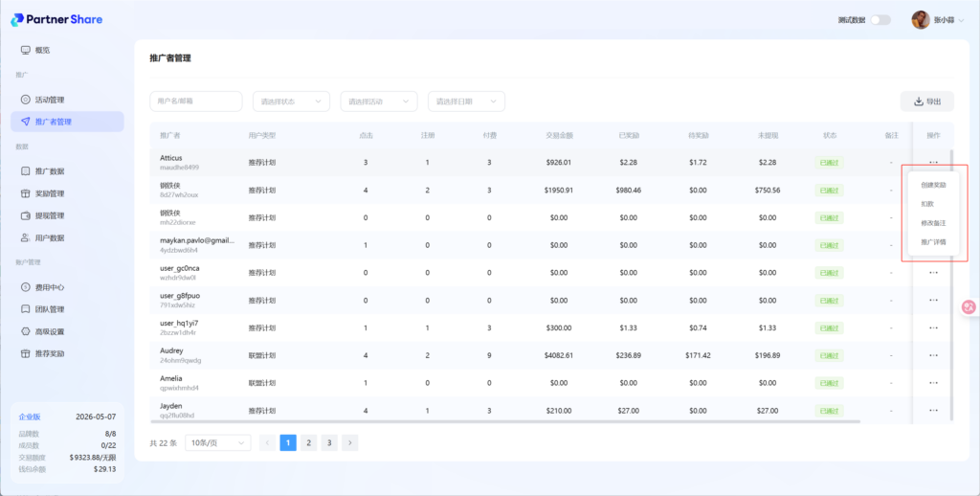This screenshot has width=980, height=496.
Task: Click 修改备注 in the actions menu
Action: click(x=933, y=223)
